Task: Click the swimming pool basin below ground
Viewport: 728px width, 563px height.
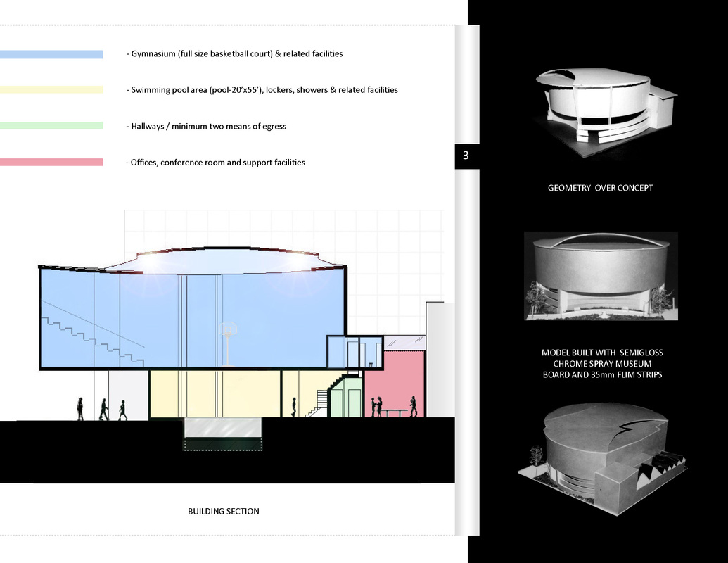Action: click(x=223, y=434)
